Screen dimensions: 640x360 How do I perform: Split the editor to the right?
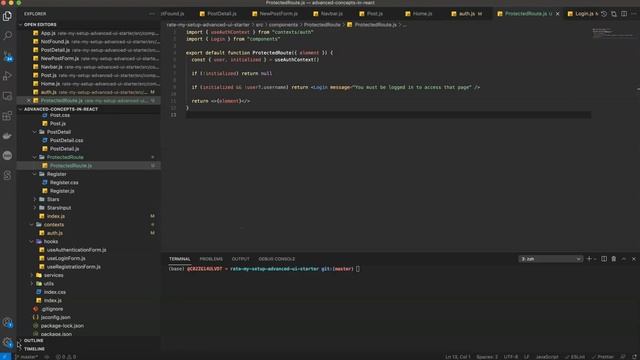pos(624,14)
